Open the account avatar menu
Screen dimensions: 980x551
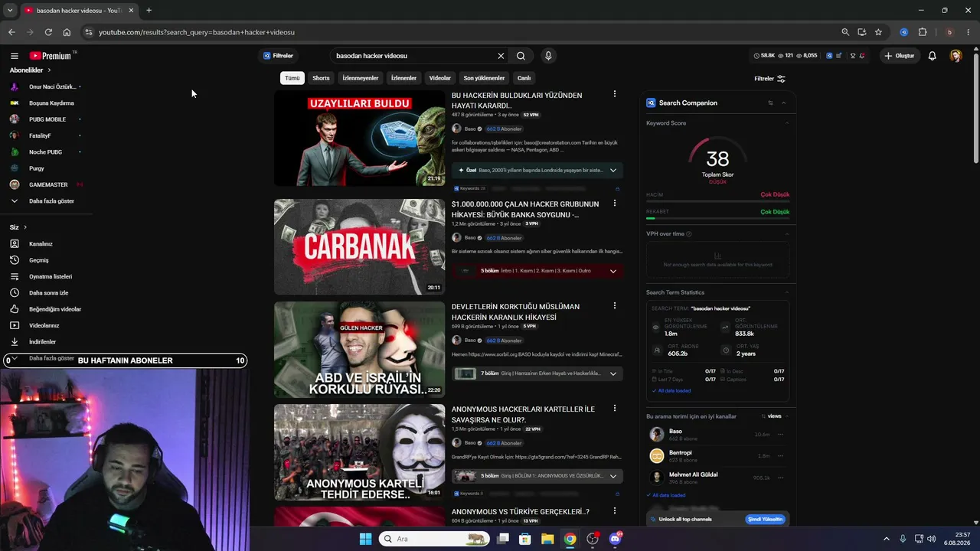tap(955, 56)
